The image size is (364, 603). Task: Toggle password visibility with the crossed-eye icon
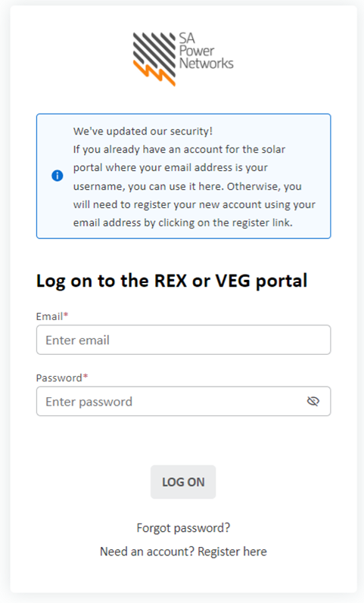pyautogui.click(x=313, y=402)
